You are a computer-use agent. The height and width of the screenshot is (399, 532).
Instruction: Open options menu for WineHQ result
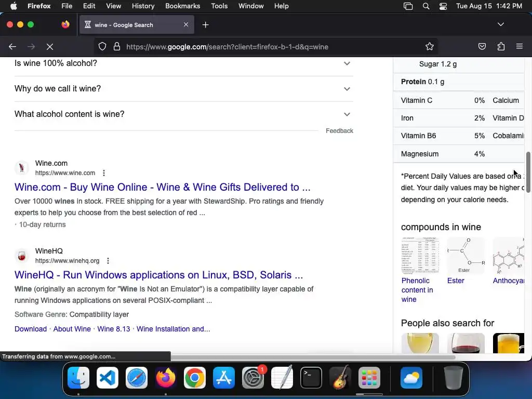(108, 261)
